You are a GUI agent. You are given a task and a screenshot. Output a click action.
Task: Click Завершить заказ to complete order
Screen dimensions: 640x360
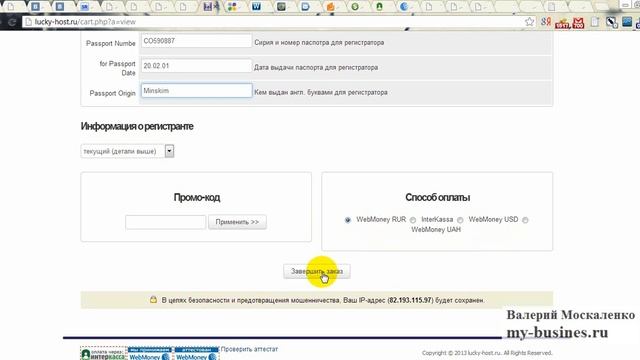click(317, 271)
